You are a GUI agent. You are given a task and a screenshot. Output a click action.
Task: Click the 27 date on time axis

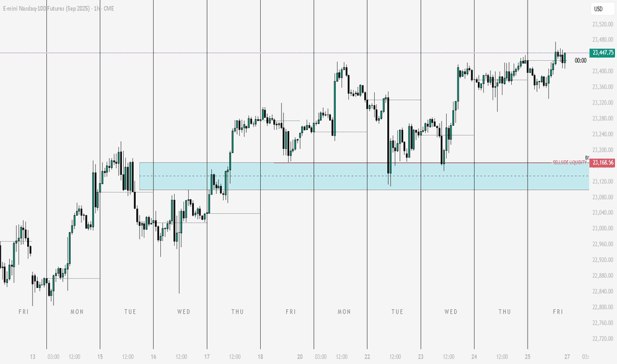coord(567,357)
